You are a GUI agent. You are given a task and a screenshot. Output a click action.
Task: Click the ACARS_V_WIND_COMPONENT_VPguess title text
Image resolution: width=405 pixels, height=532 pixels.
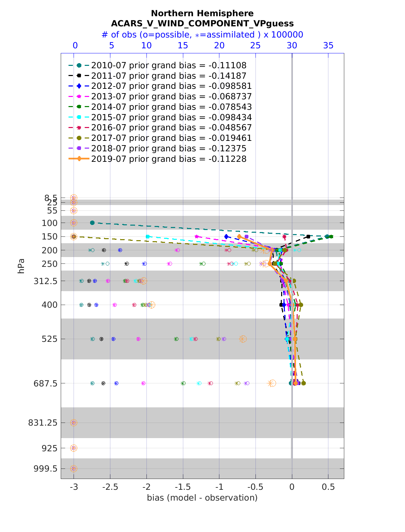pos(202,23)
